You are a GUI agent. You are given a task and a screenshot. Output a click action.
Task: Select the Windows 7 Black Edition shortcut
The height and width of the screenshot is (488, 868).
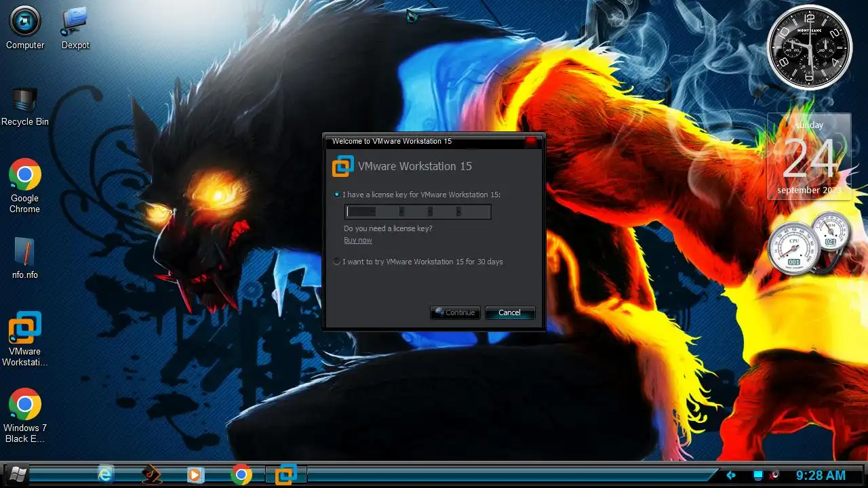click(x=25, y=415)
